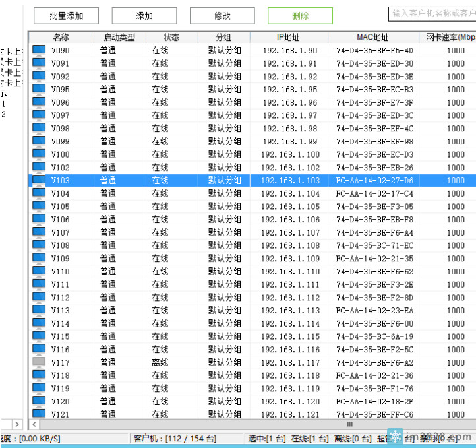Click the monitor icon for V103
This screenshot has height=448, width=476.
[39, 180]
